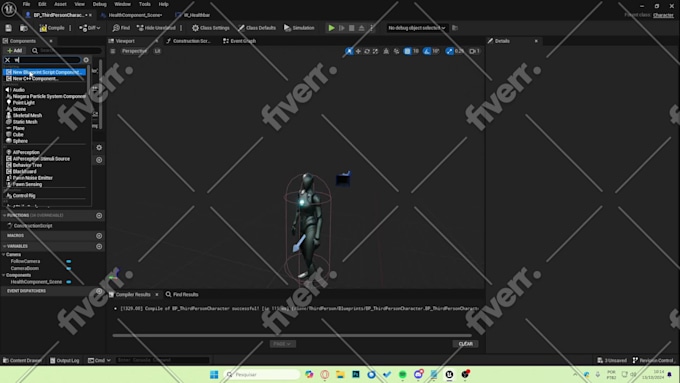Click the Add component button
Image resolution: width=680 pixels, height=383 pixels.
15,51
